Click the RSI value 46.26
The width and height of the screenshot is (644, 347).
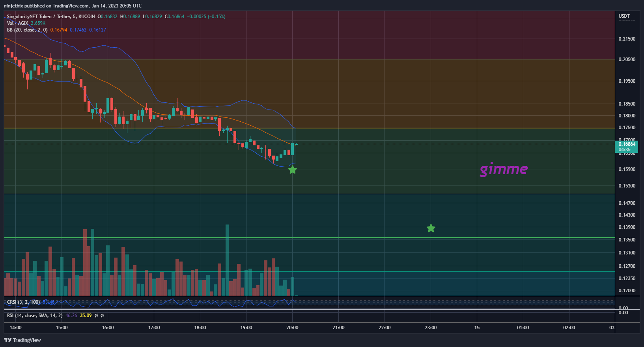[71, 315]
